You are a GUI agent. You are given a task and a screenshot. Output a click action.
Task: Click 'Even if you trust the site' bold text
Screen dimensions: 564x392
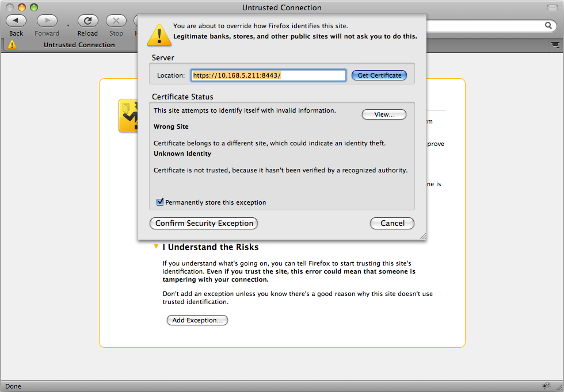[x=289, y=275]
